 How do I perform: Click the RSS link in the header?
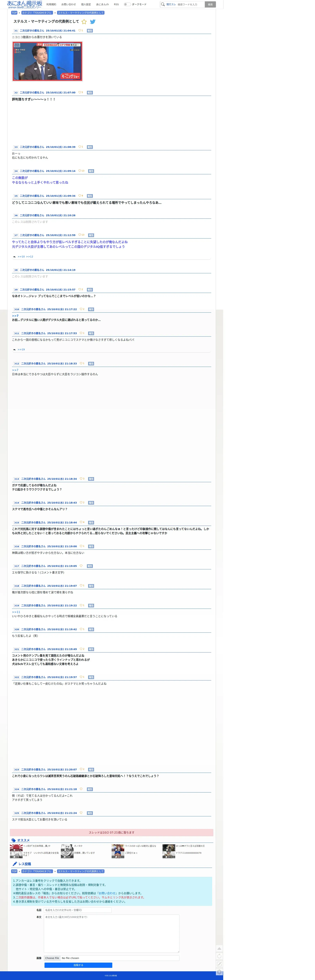116,5
